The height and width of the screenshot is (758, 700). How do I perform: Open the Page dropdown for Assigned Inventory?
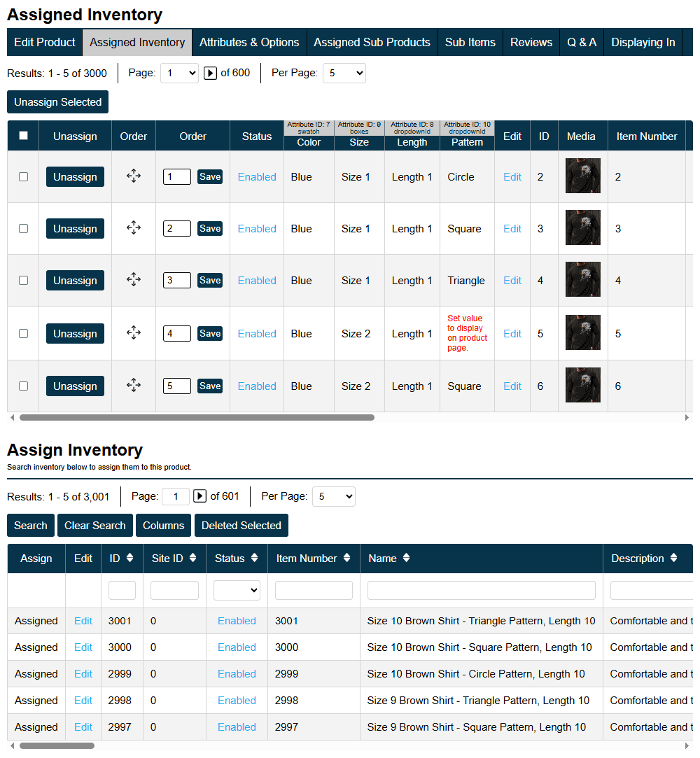(x=179, y=73)
